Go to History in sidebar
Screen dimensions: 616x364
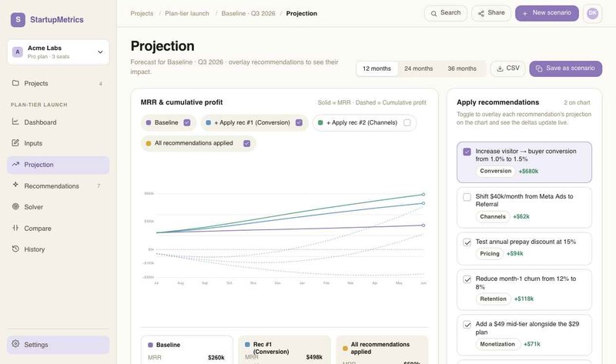[59, 249]
